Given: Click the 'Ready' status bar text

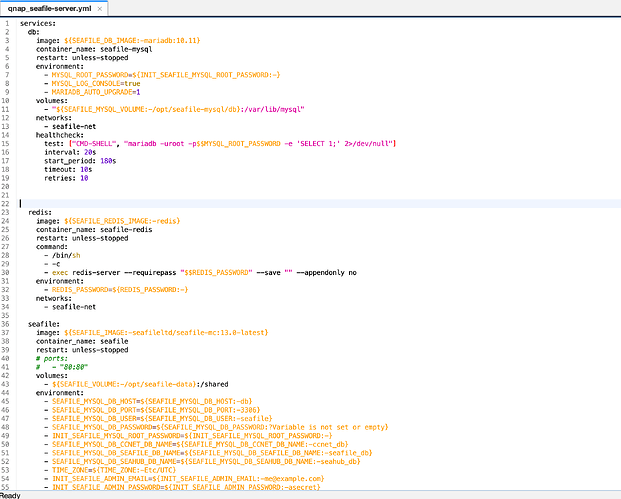Looking at the screenshot, I should coord(10,495).
